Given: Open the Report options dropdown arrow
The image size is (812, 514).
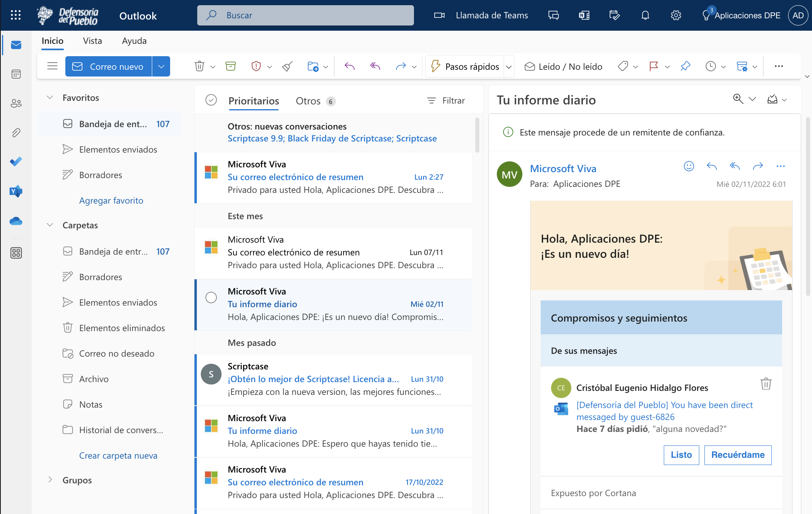Looking at the screenshot, I should [269, 67].
